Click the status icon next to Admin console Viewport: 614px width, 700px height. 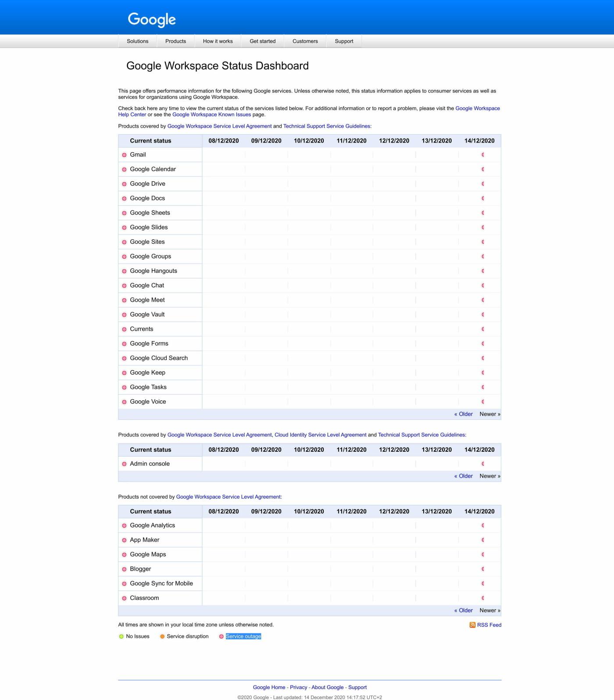click(x=124, y=464)
